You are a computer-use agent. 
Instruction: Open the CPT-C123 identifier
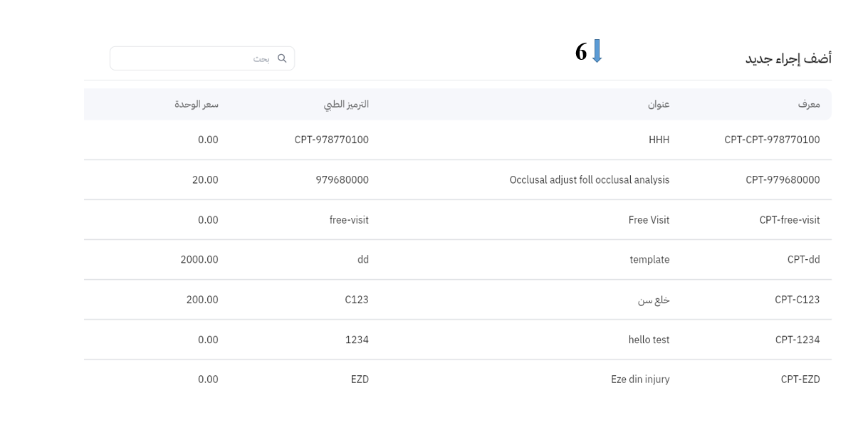(x=797, y=300)
